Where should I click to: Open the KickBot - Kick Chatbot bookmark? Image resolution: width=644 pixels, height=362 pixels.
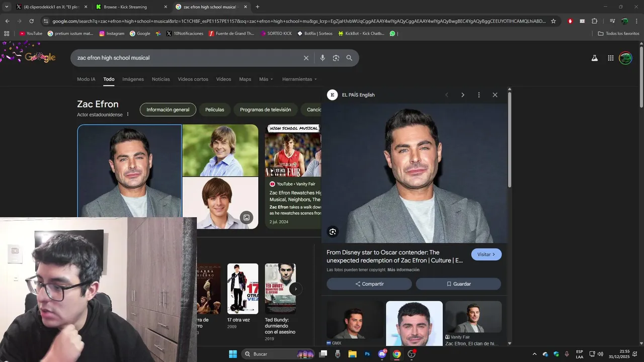[x=361, y=34]
